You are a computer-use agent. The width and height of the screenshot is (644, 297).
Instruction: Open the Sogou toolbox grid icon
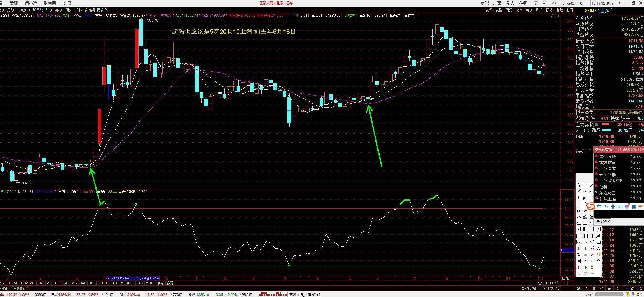634,207
